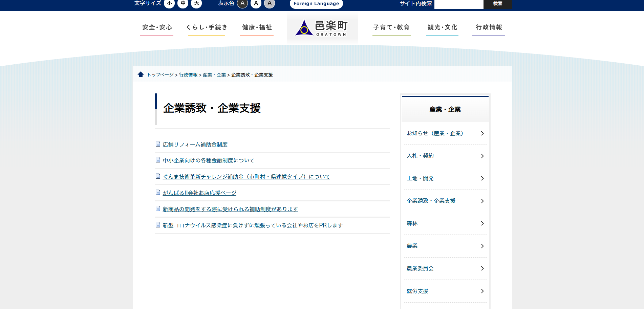Go to 産業・企業 breadcrumb link
The height and width of the screenshot is (309, 644).
point(214,75)
